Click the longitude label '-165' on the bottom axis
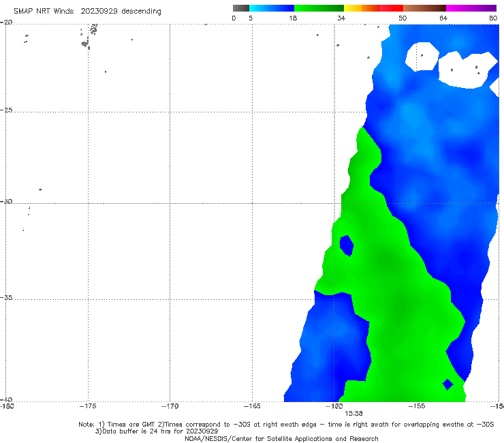The width and height of the screenshot is (504, 443). 252,406
